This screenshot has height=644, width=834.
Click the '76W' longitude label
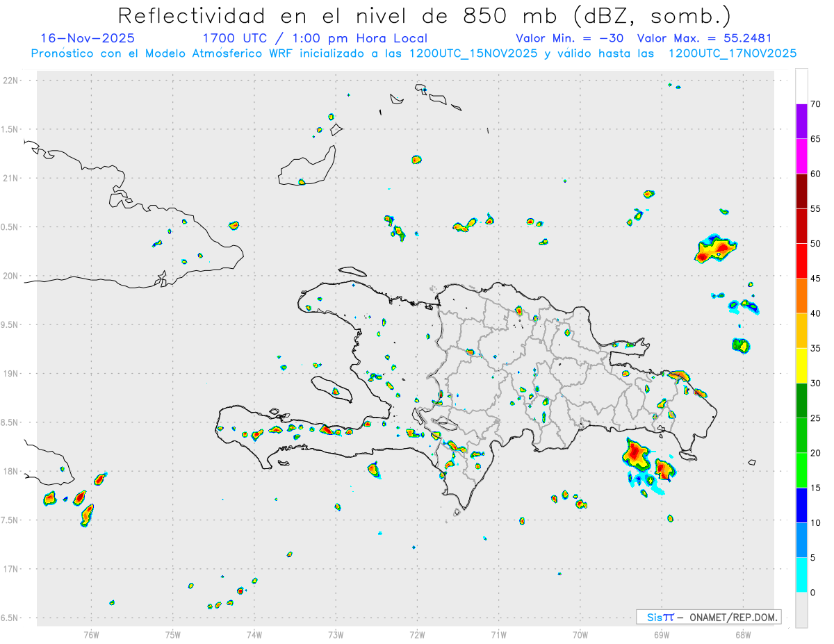91,635
